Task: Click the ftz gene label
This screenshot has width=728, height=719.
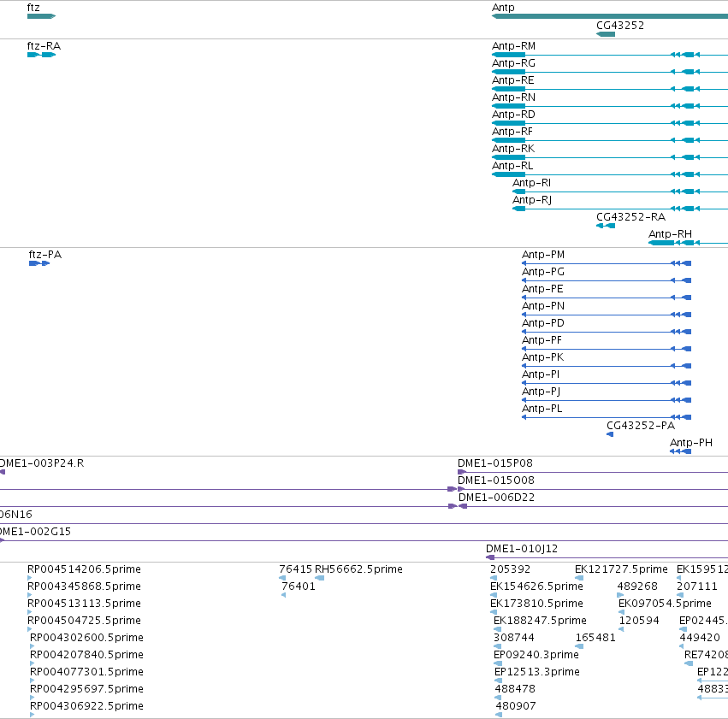Action: tap(33, 8)
